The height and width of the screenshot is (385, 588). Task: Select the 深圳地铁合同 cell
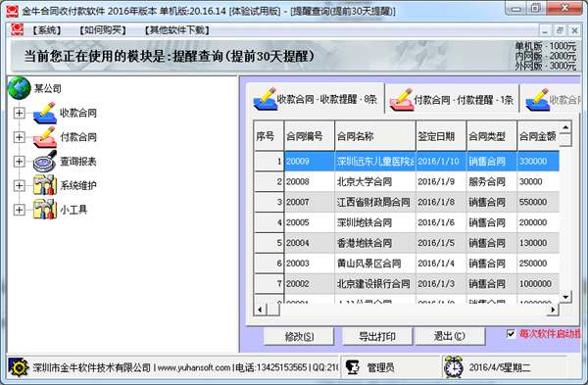pyautogui.click(x=375, y=222)
